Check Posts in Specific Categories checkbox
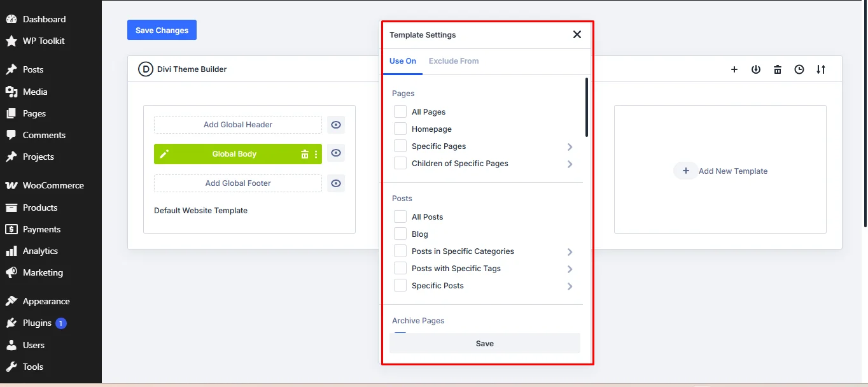 400,251
